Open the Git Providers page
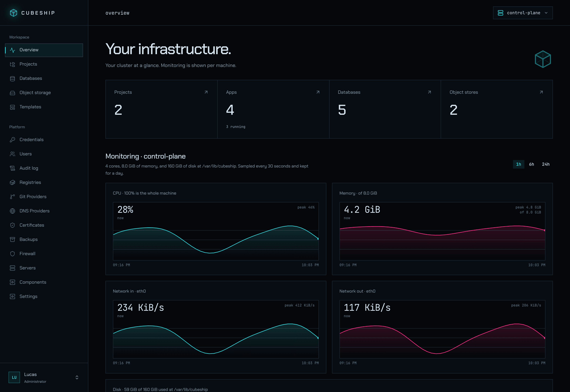This screenshot has height=392, width=570. pyautogui.click(x=44, y=197)
